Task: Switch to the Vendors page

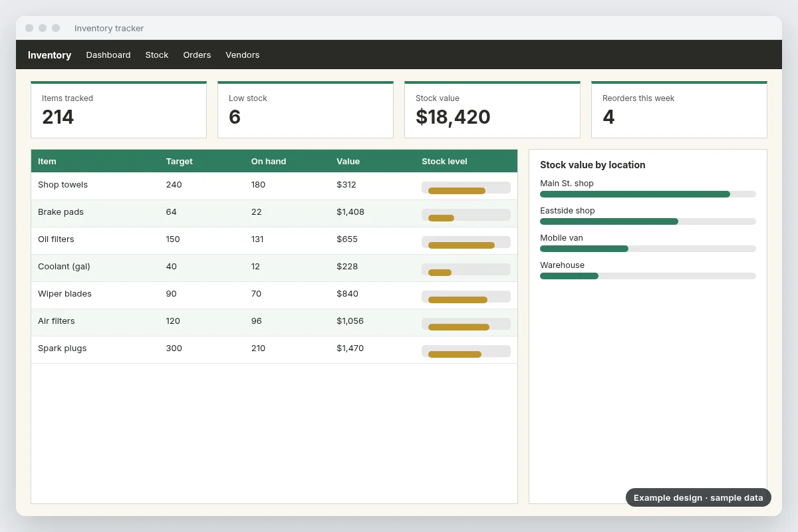Action: click(242, 55)
